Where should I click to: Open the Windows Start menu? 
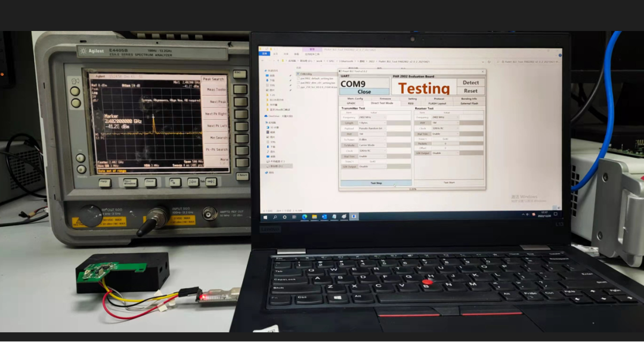point(265,217)
